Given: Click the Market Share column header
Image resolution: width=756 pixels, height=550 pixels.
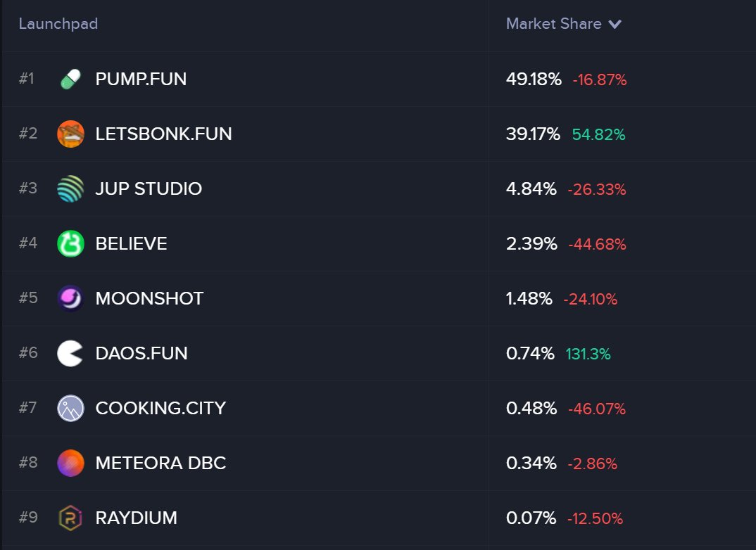Looking at the screenshot, I should coord(554,24).
